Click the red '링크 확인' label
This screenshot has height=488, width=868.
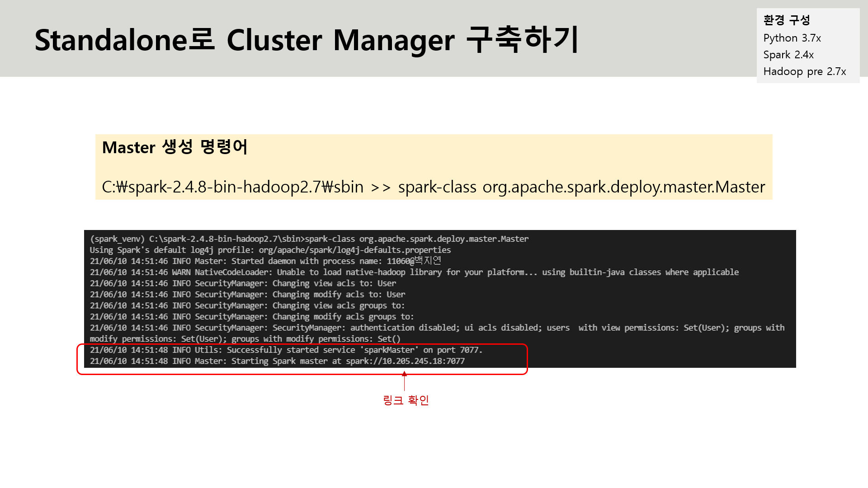pos(406,400)
